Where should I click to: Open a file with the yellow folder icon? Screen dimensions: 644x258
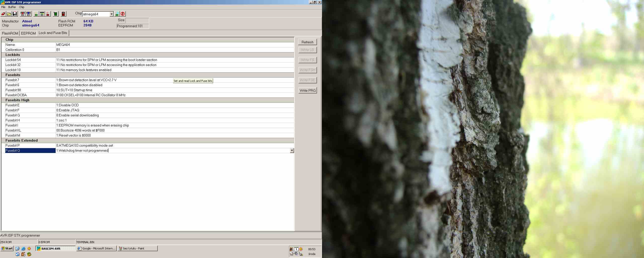pos(9,14)
